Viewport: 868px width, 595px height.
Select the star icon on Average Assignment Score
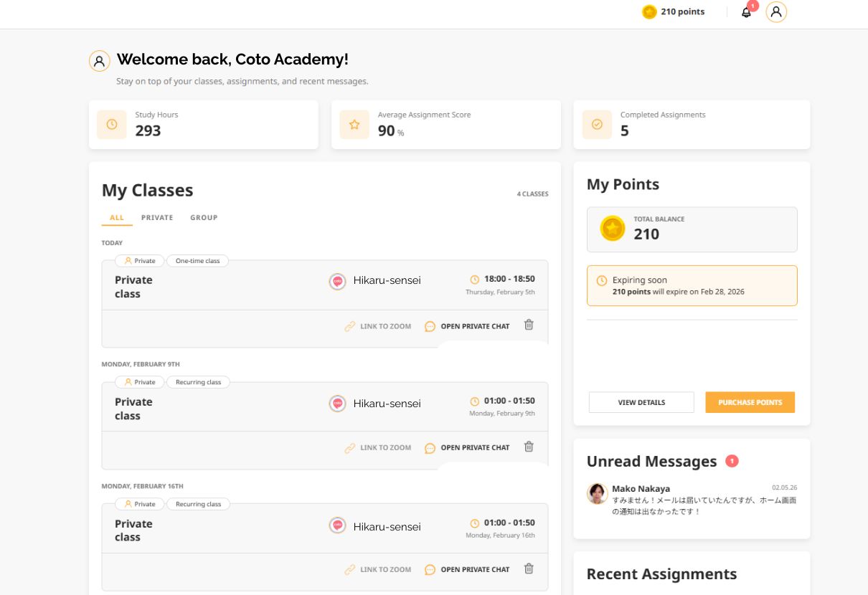pyautogui.click(x=354, y=124)
